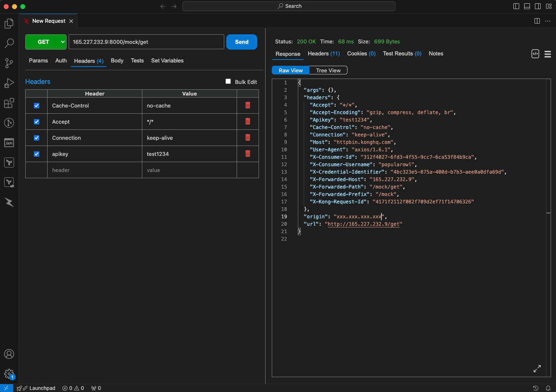Image resolution: width=556 pixels, height=392 pixels.
Task: Close the New Request tab
Action: point(71,21)
